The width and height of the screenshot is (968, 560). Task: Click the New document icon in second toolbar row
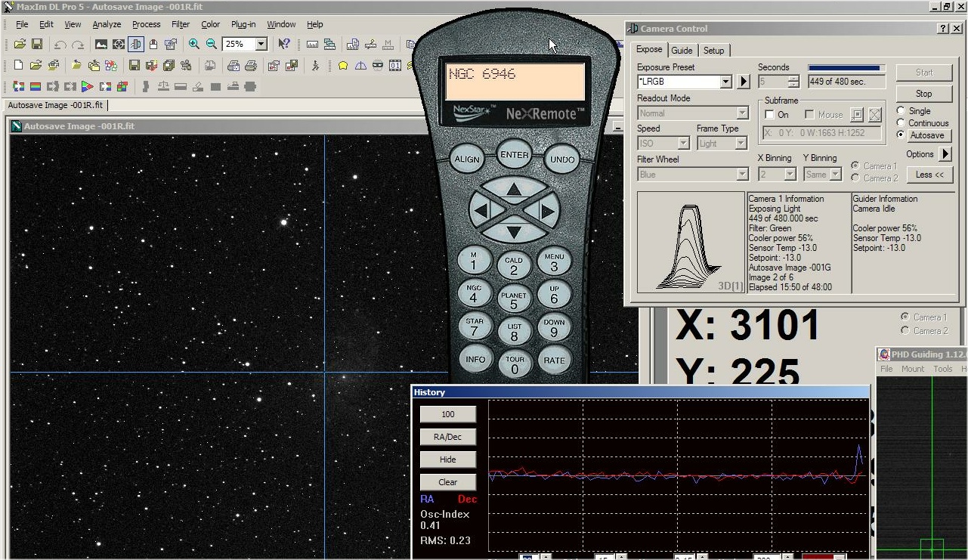point(19,66)
